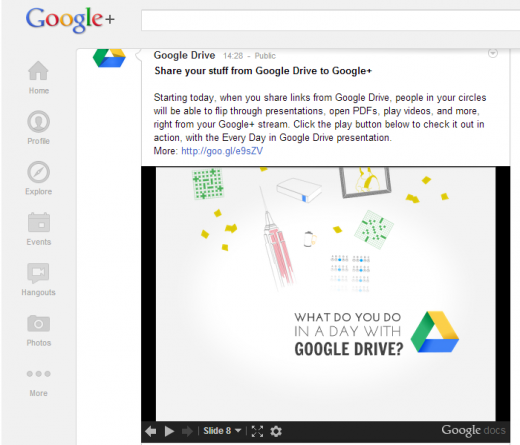Click the 14:28 post timestamp

pos(233,56)
